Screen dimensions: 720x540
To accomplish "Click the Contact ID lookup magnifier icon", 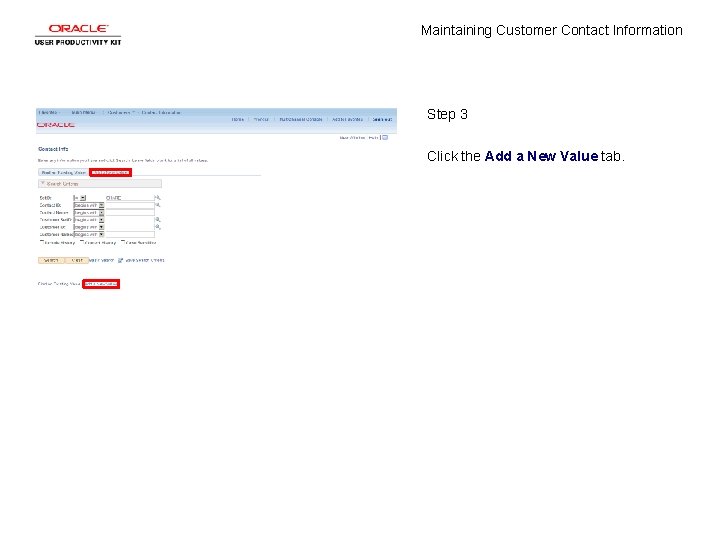I will [x=158, y=205].
